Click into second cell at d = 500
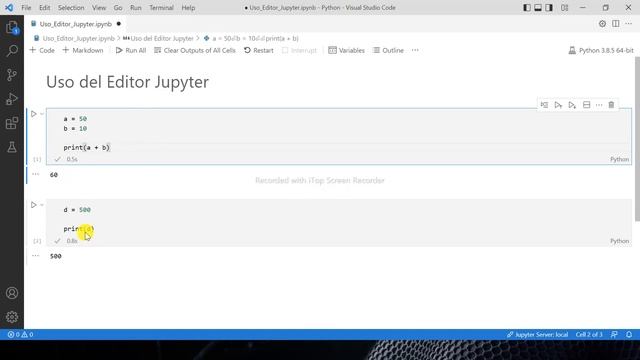This screenshot has width=640, height=360. 77,210
